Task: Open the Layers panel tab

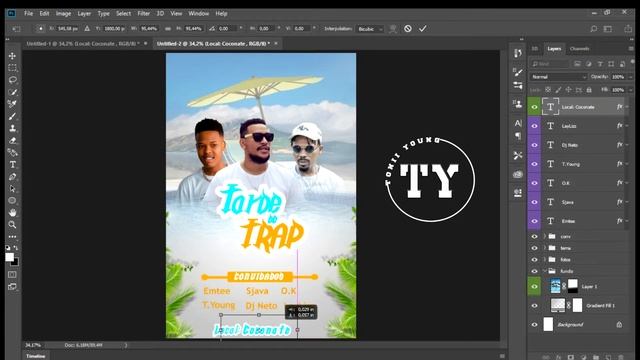Action: (x=554, y=49)
